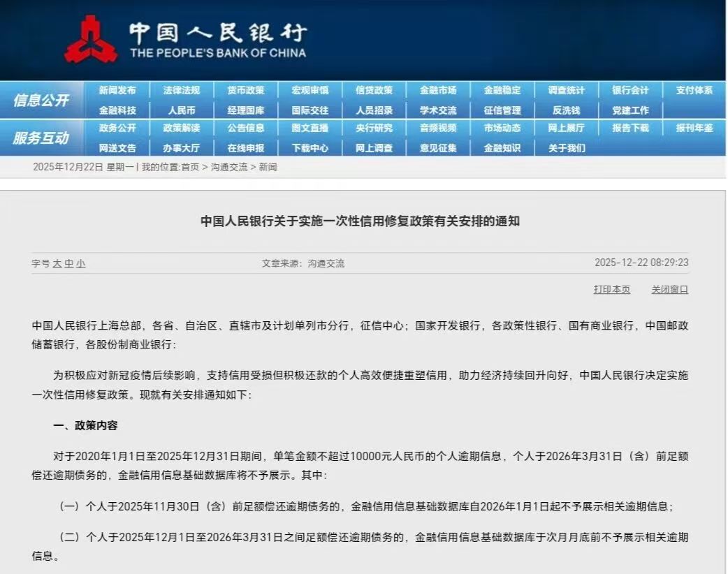Screen dimensions: 728x574
Task: Navigate to 公告信息 under 服务互动
Action: 246,128
